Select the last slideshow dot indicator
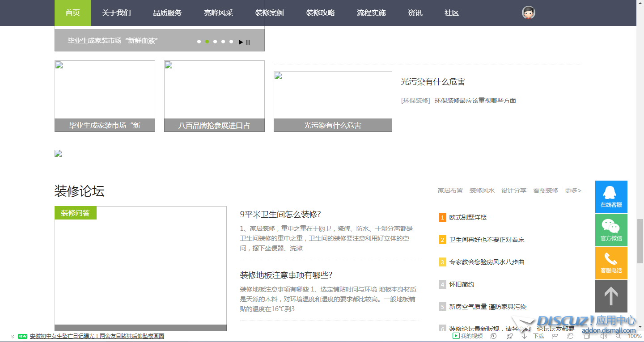The height and width of the screenshot is (342, 644). click(231, 42)
